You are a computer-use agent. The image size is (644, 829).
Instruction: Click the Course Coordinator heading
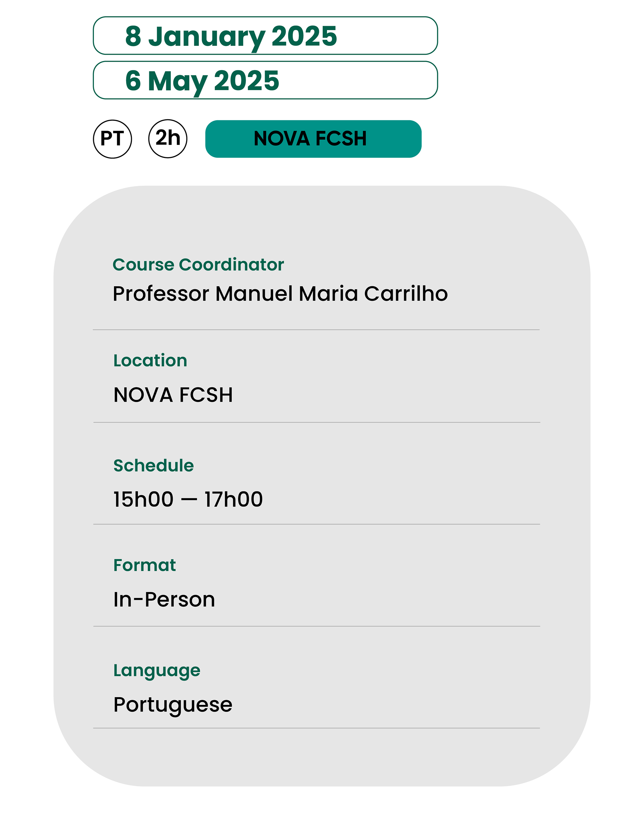point(198,264)
